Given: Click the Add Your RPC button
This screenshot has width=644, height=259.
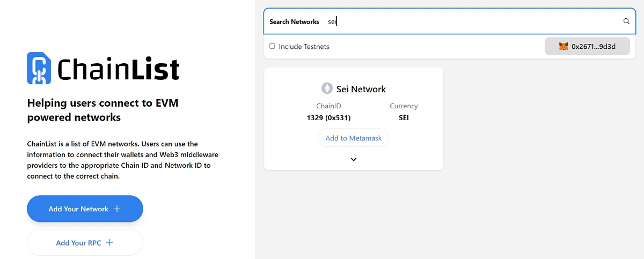Looking at the screenshot, I should 85,242.
